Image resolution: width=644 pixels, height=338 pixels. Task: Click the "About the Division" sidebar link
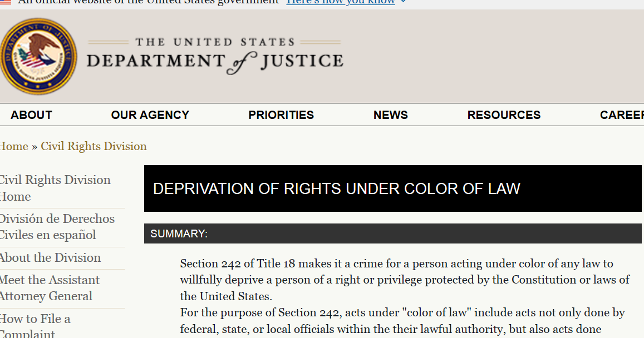[x=50, y=257]
